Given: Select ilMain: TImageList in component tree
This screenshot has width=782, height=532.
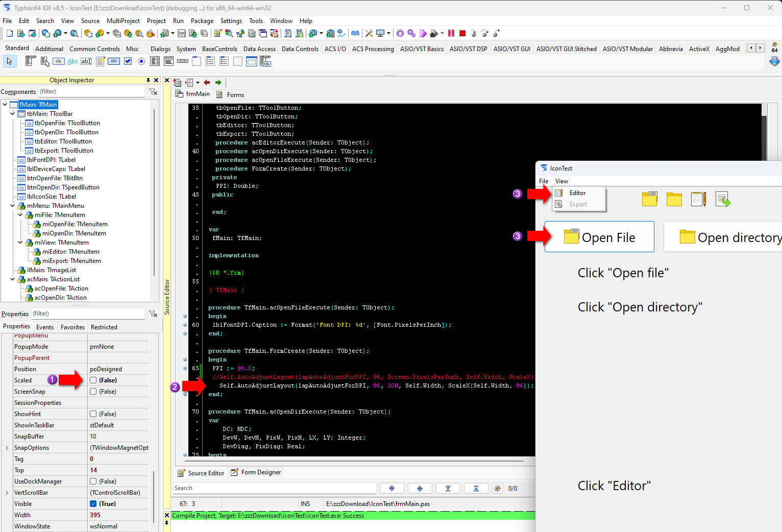Looking at the screenshot, I should pos(51,270).
